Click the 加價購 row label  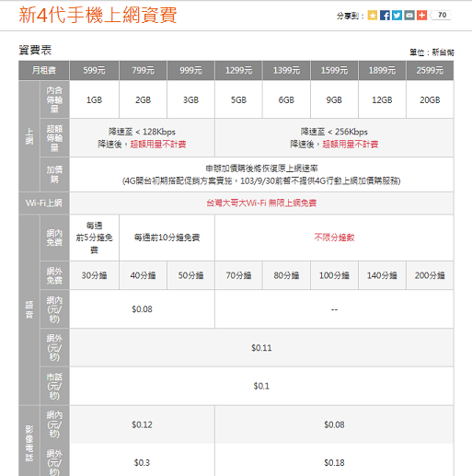[x=54, y=174]
